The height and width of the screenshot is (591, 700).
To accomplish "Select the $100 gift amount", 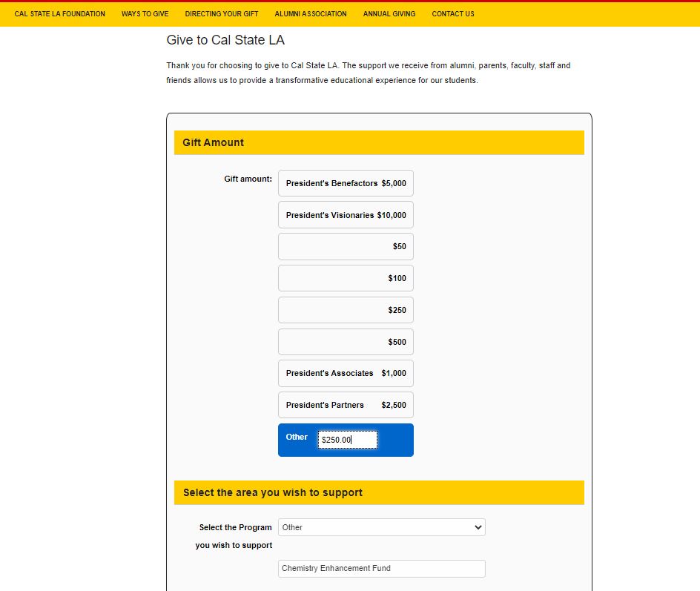I will click(346, 278).
